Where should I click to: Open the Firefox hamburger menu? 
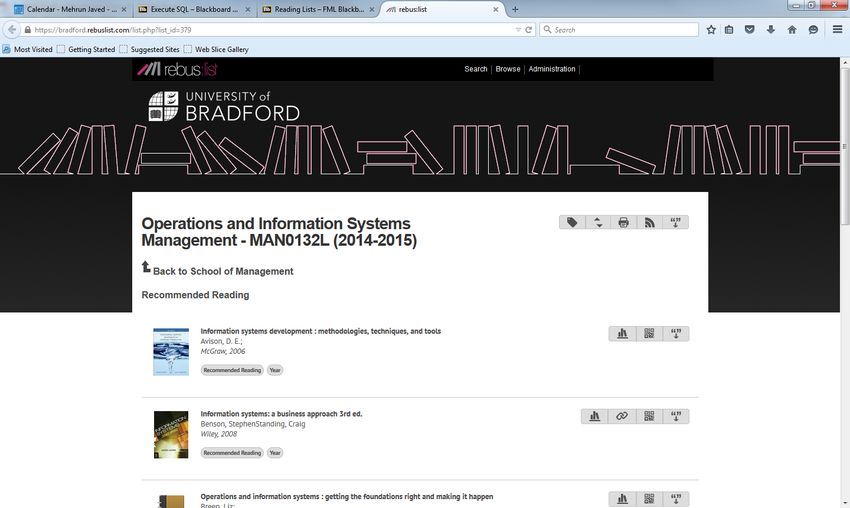coord(838,30)
